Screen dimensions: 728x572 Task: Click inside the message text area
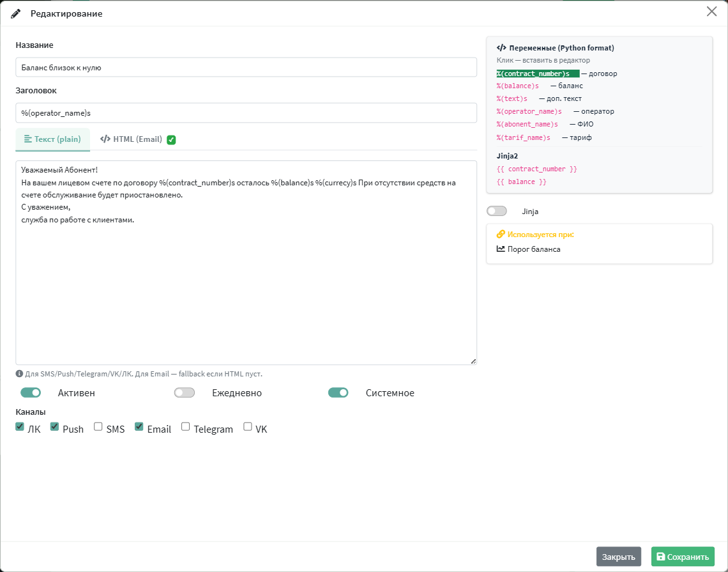[246, 263]
